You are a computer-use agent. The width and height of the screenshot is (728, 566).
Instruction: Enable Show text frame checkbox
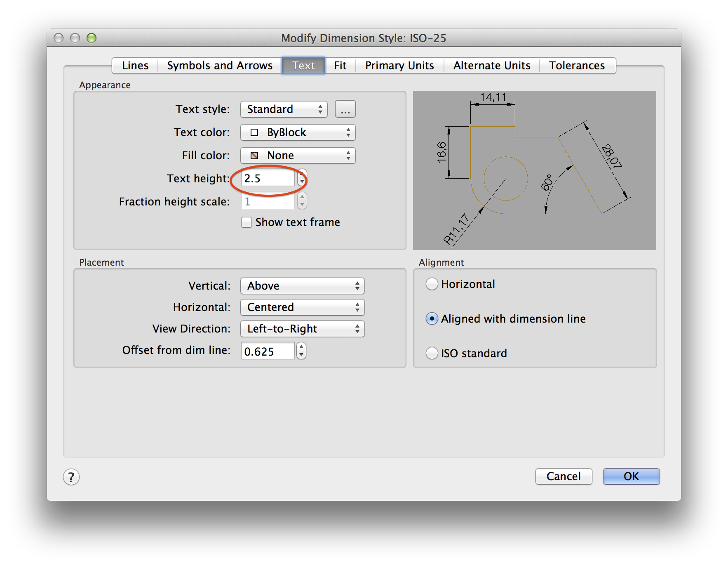pos(247,222)
